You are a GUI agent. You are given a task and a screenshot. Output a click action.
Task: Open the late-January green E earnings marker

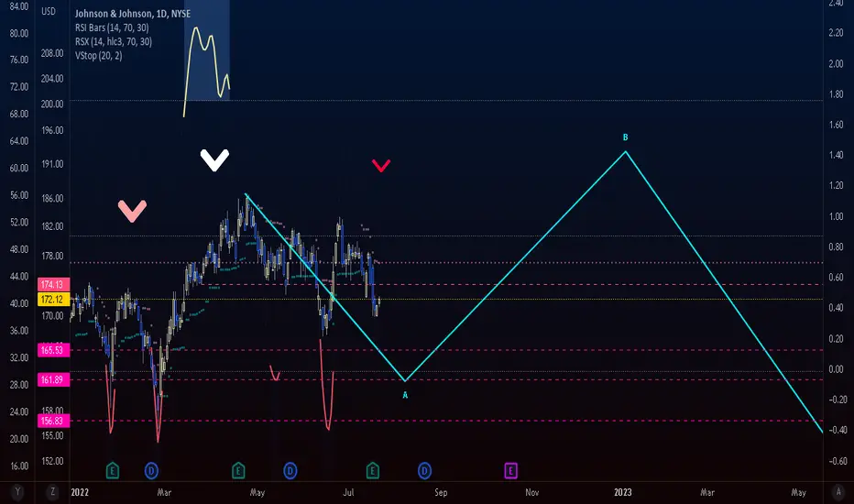112,470
